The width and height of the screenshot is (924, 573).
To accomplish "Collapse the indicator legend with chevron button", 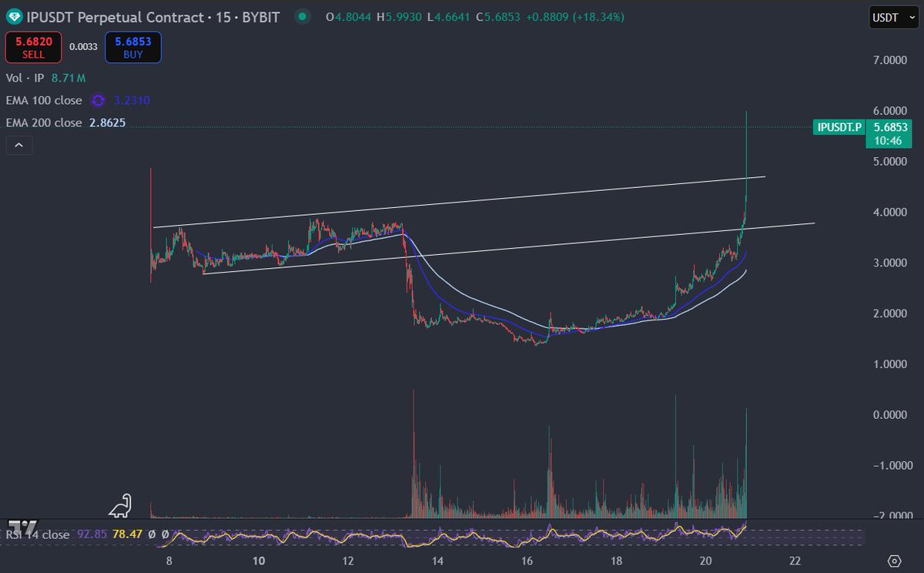I will 19,144.
